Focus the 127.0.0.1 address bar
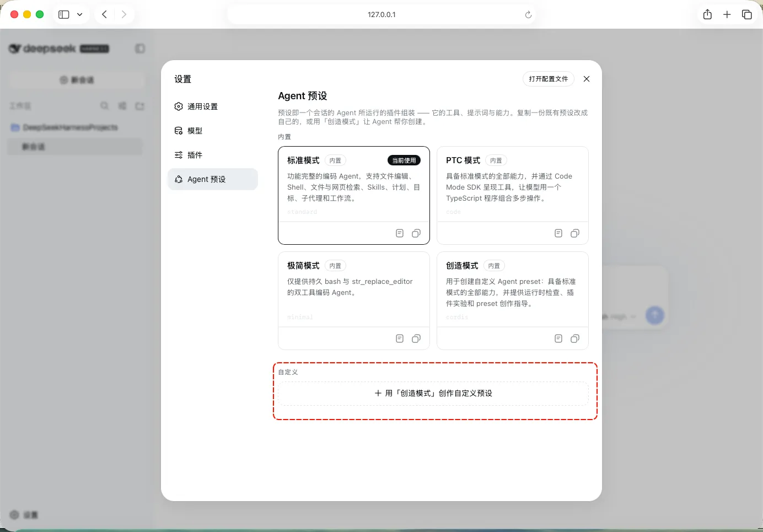The image size is (763, 532). click(x=382, y=14)
